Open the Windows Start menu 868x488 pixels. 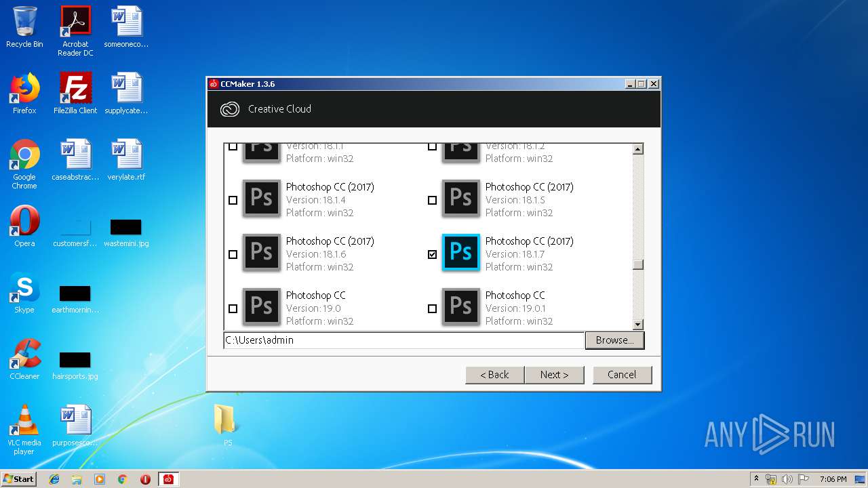pos(19,479)
